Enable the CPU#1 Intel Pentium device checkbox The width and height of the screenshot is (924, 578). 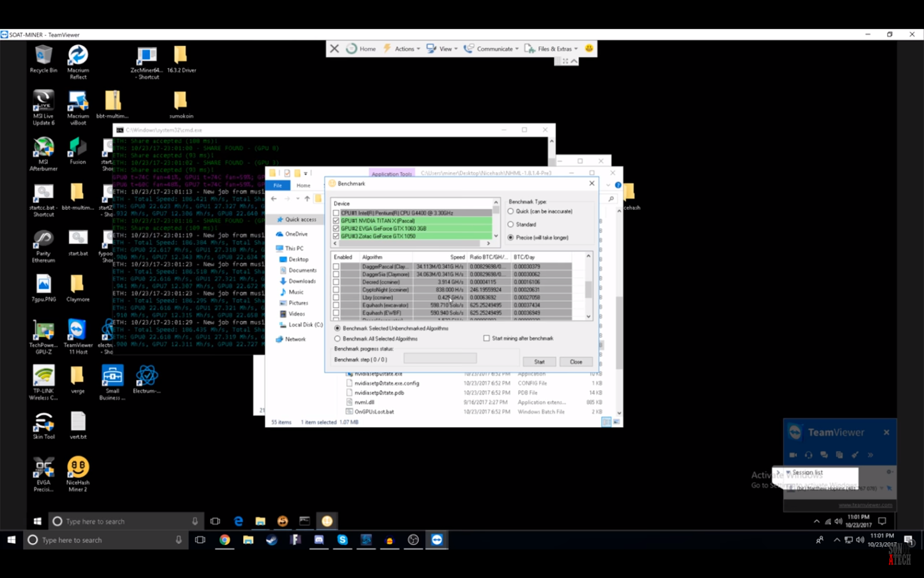click(x=336, y=213)
